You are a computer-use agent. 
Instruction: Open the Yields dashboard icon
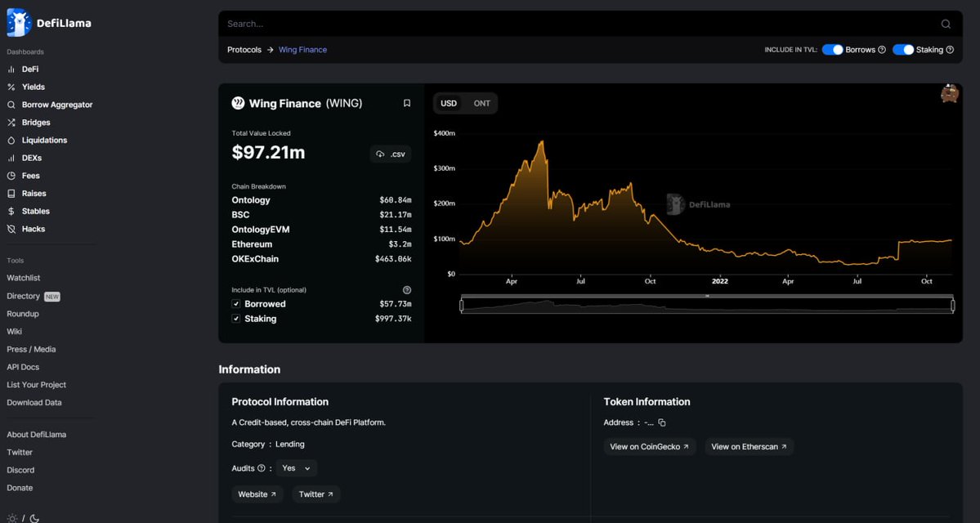click(11, 87)
